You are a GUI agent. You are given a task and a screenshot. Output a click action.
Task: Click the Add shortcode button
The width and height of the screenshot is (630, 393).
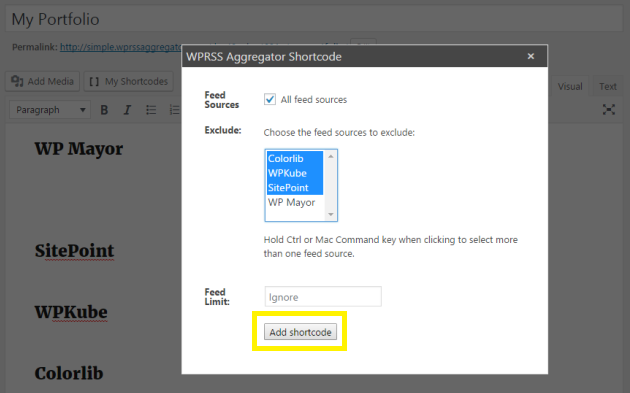tap(300, 332)
